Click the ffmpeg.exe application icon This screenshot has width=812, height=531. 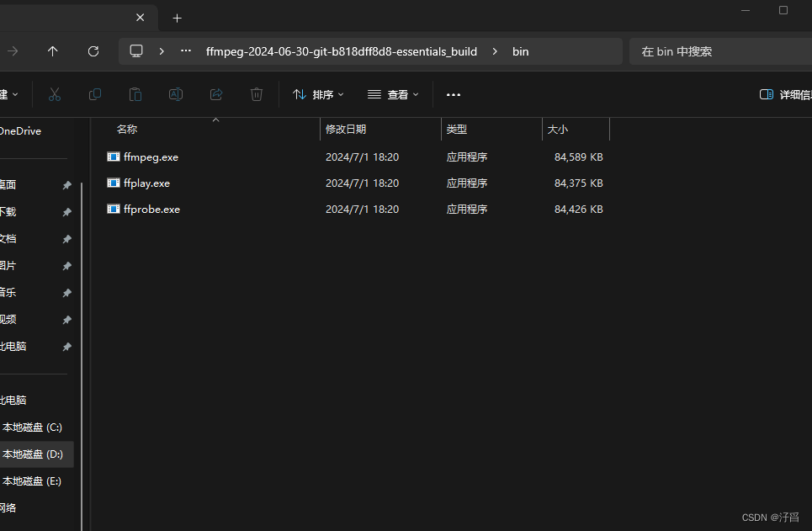pos(114,157)
